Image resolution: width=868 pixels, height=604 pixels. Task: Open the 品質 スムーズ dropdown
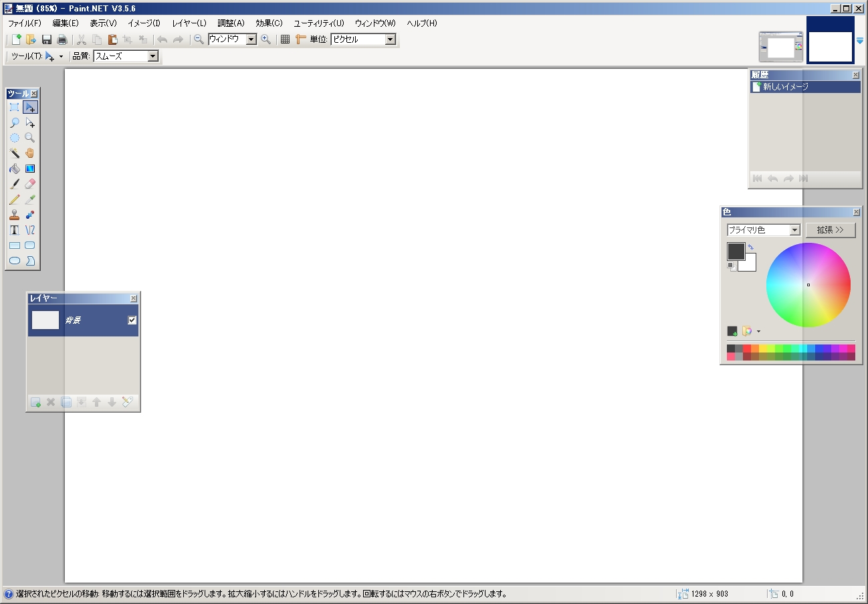[153, 57]
